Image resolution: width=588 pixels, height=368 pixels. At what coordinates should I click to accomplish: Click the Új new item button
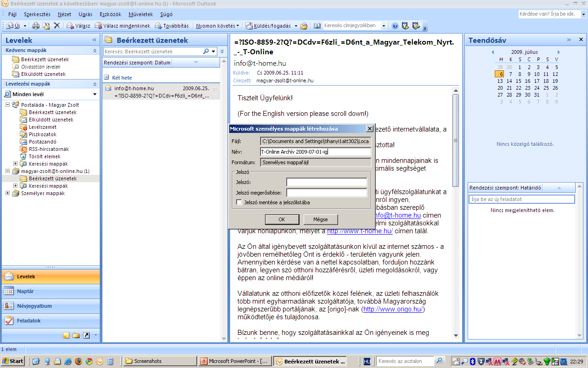[13, 26]
